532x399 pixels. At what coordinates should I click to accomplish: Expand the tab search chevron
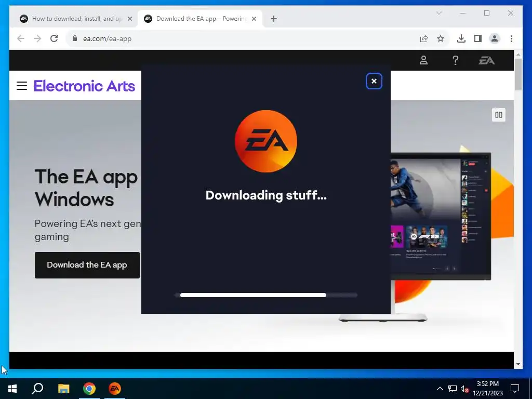[x=438, y=13]
